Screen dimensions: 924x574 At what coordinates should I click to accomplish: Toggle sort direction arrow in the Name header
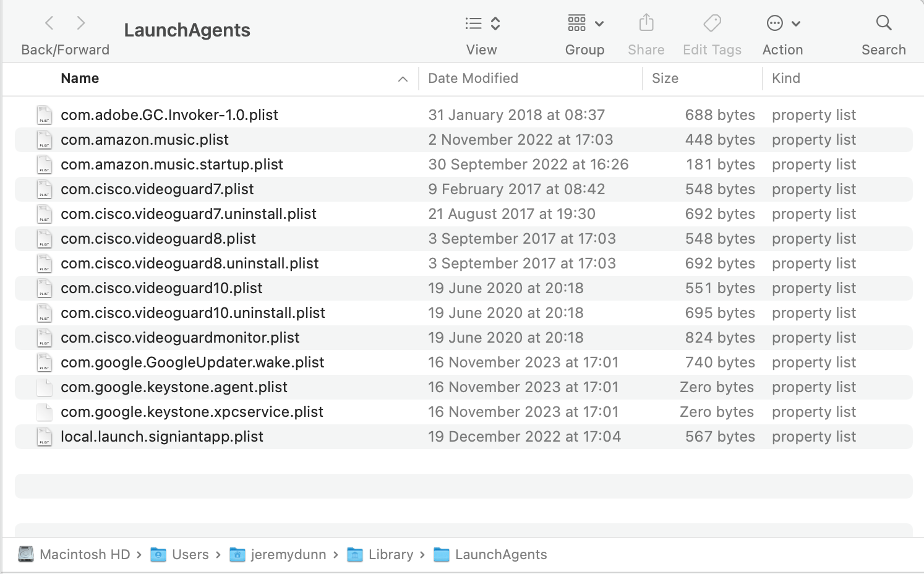[403, 79]
